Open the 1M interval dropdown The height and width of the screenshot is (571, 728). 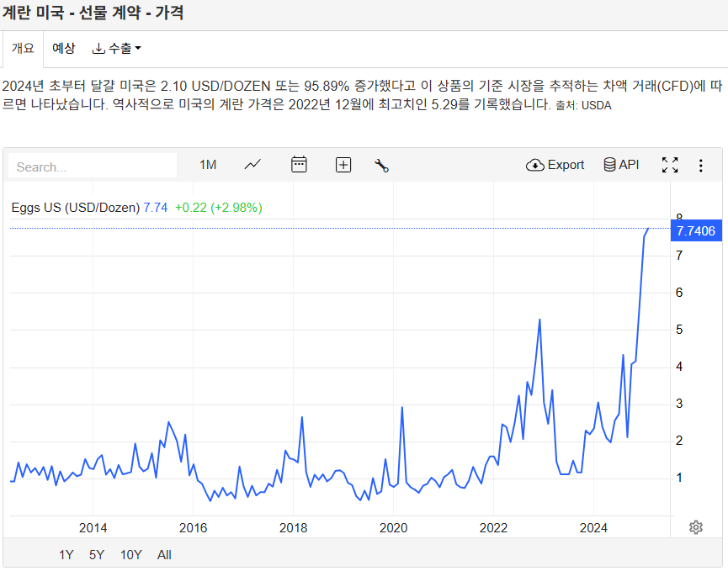[208, 165]
